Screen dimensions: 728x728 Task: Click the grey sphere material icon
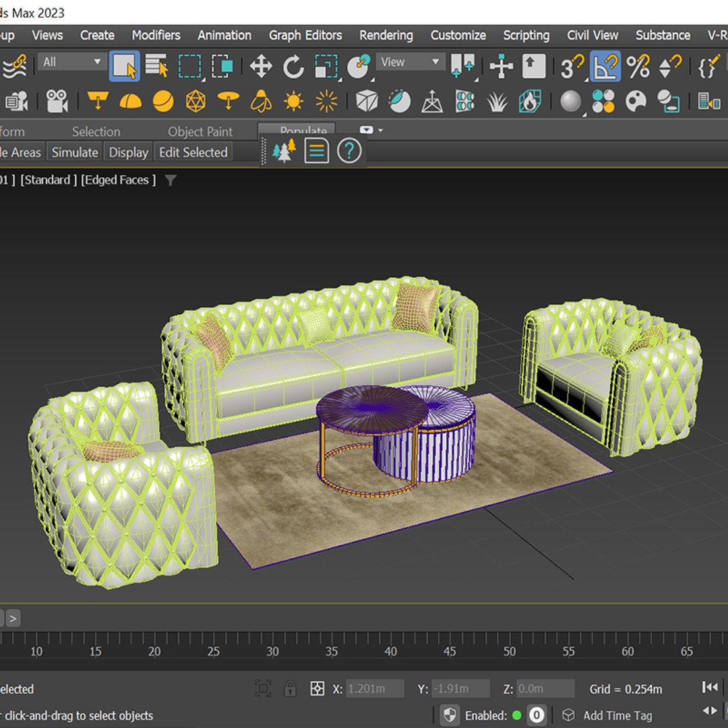click(571, 101)
